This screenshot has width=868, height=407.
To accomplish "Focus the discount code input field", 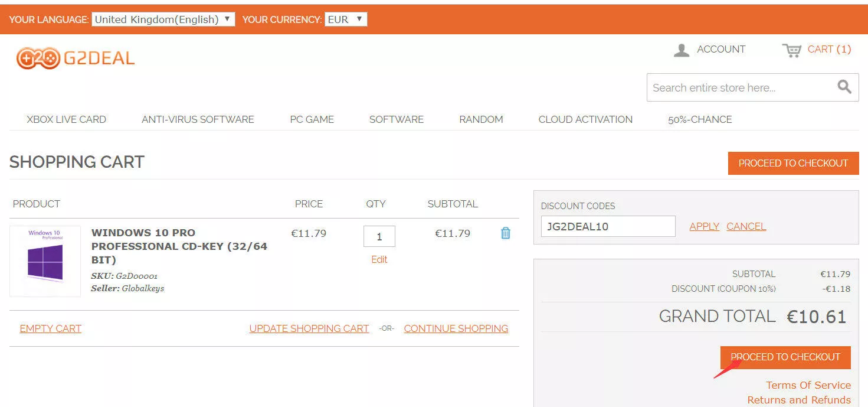I will [x=608, y=226].
